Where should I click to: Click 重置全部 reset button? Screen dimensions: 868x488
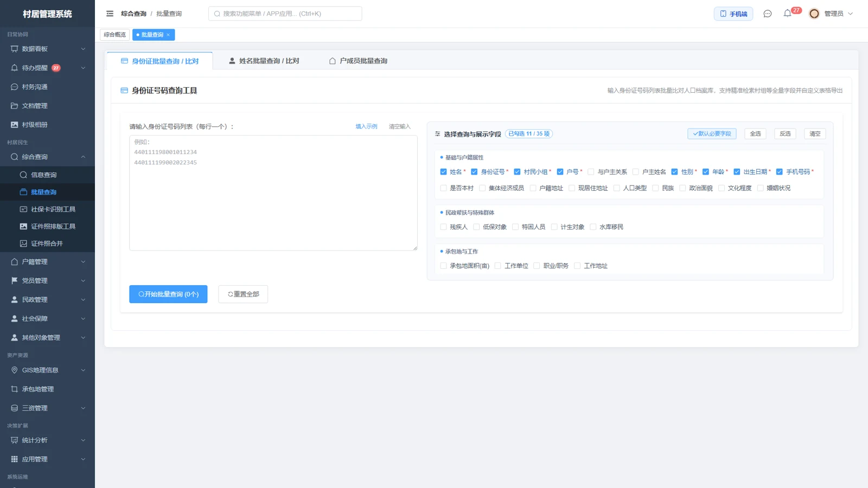coord(243,294)
